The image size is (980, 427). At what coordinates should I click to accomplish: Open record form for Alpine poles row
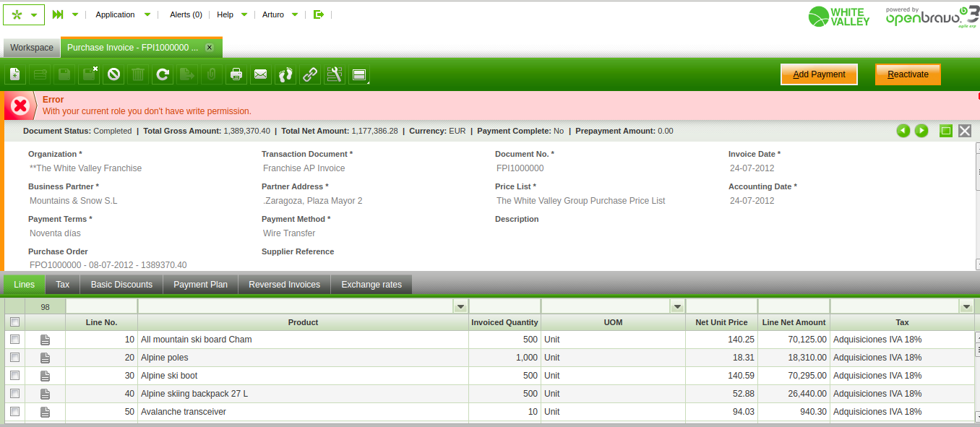click(x=45, y=358)
